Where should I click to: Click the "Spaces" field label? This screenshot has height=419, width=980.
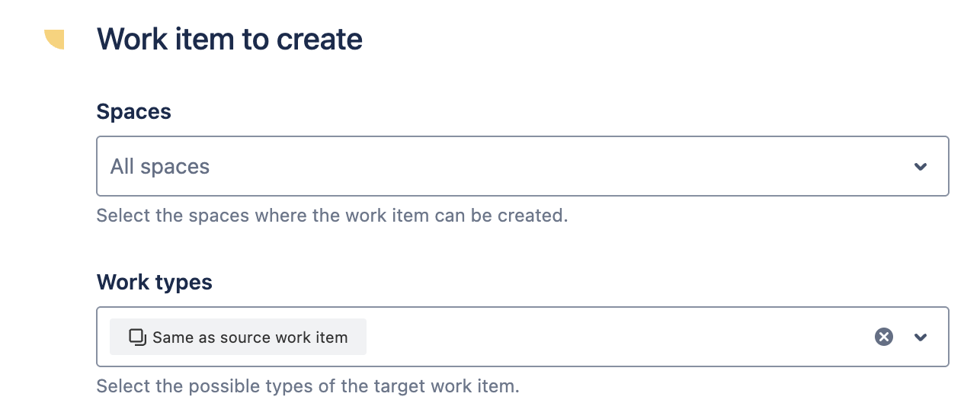(134, 112)
